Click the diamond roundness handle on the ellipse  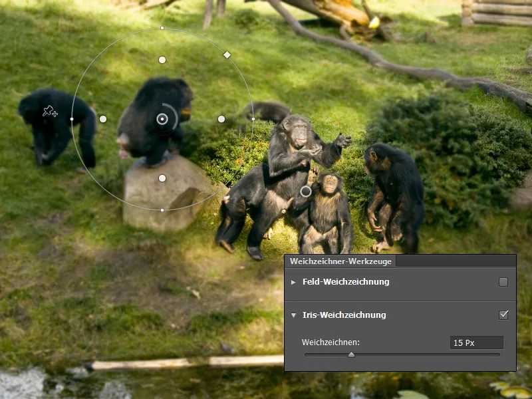click(226, 55)
